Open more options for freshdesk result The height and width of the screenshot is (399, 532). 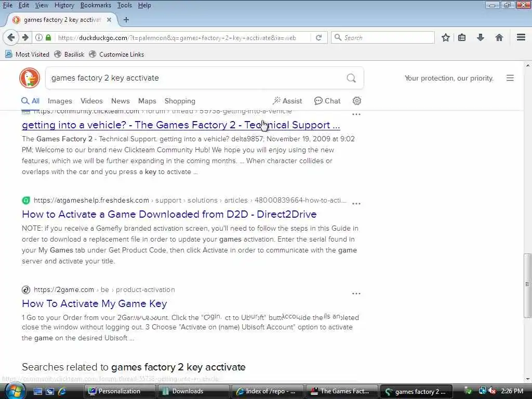[x=356, y=204]
